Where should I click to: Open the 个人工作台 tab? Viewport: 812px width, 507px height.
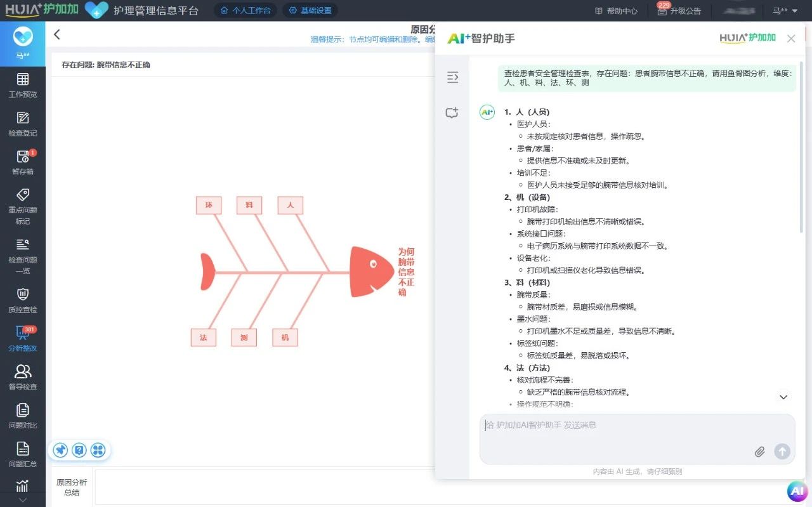click(x=245, y=11)
